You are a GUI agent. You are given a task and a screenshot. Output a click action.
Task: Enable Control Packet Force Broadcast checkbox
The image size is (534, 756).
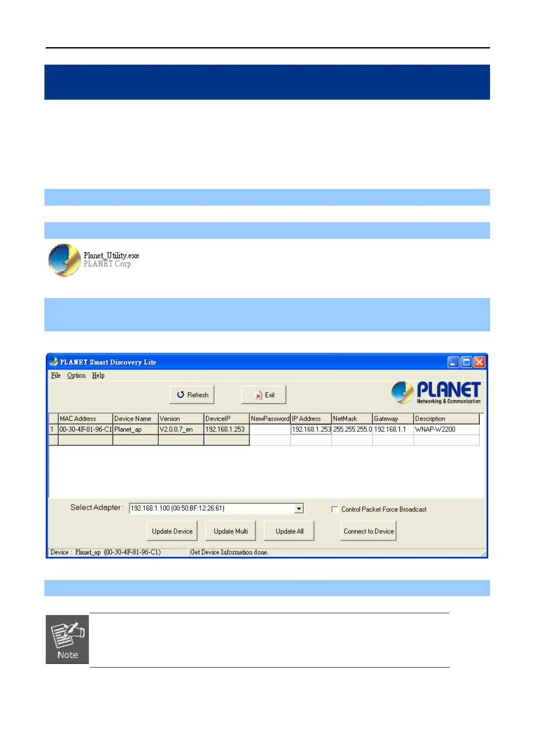pyautogui.click(x=334, y=509)
